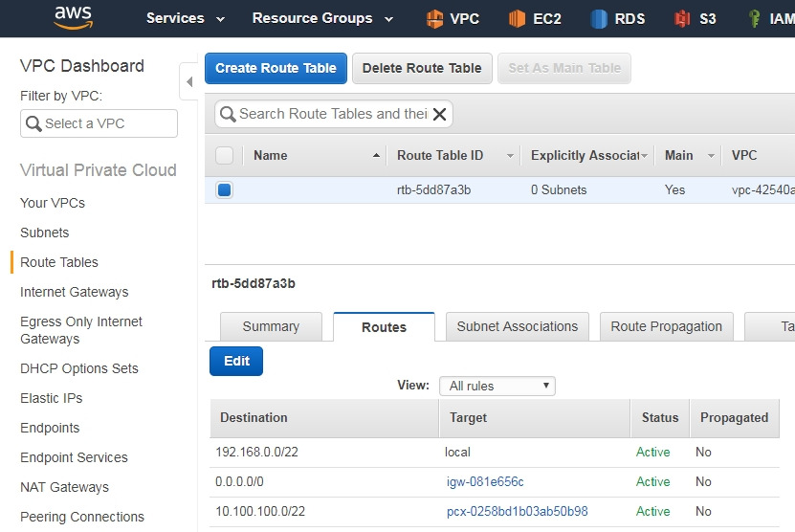Go to Endpoint Services in the sidebar
The height and width of the screenshot is (532, 795).
[x=74, y=457]
